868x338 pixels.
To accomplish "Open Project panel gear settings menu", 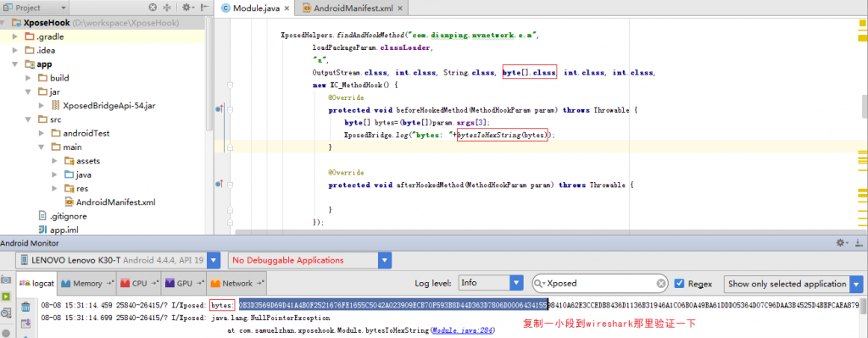I will coord(187,8).
